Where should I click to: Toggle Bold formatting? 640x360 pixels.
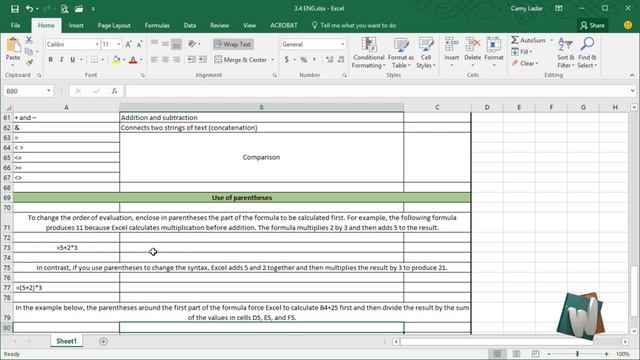pyautogui.click(x=51, y=60)
